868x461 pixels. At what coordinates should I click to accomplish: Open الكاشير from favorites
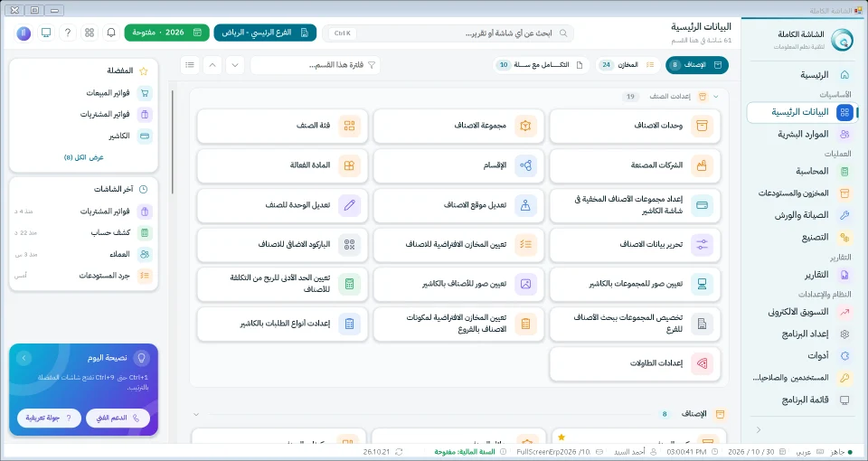[83, 136]
